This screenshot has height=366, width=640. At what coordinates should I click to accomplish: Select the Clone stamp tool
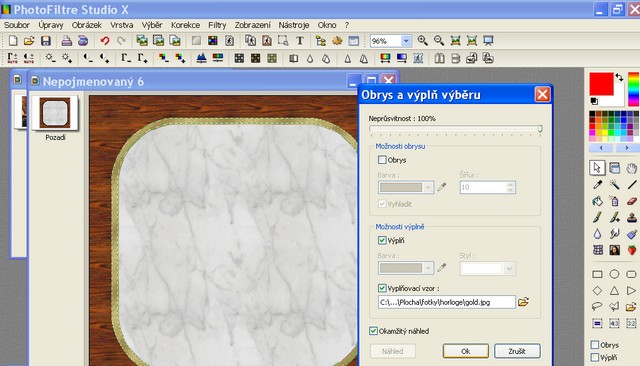pyautogui.click(x=631, y=217)
